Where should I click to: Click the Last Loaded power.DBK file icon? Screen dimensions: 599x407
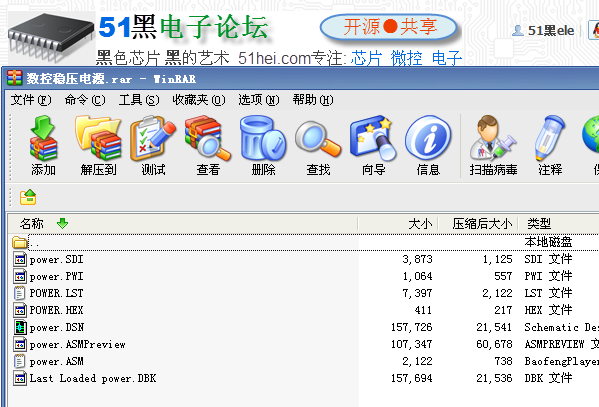pos(20,378)
